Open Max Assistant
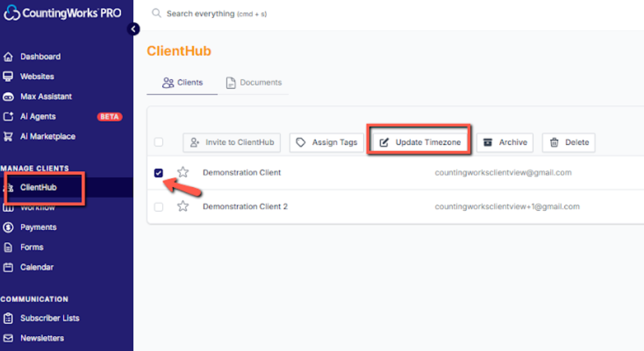The height and width of the screenshot is (351, 644). (46, 96)
